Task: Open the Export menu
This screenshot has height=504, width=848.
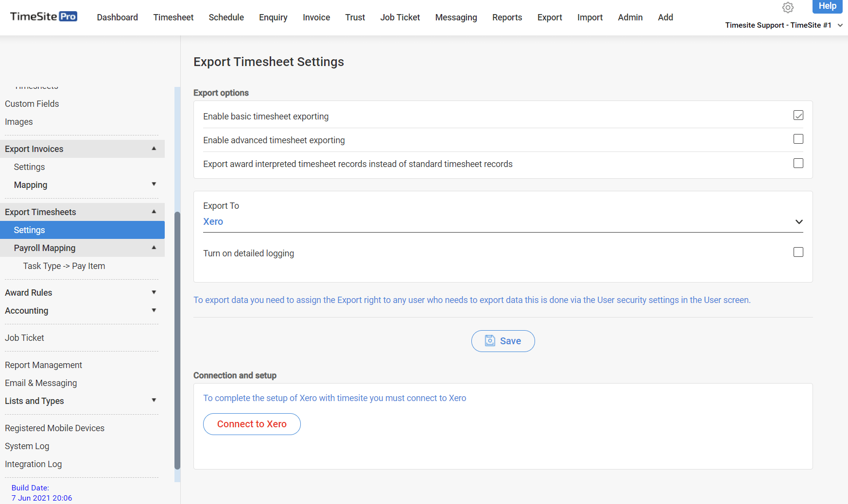Action: pyautogui.click(x=550, y=17)
